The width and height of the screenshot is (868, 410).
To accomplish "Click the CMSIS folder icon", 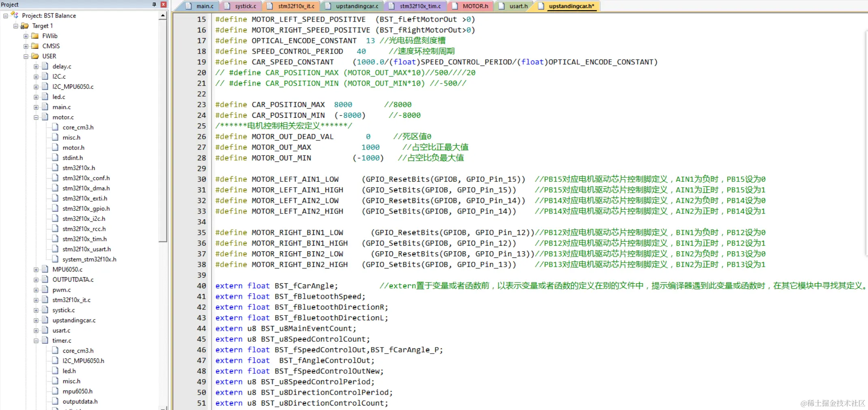I will [x=35, y=46].
